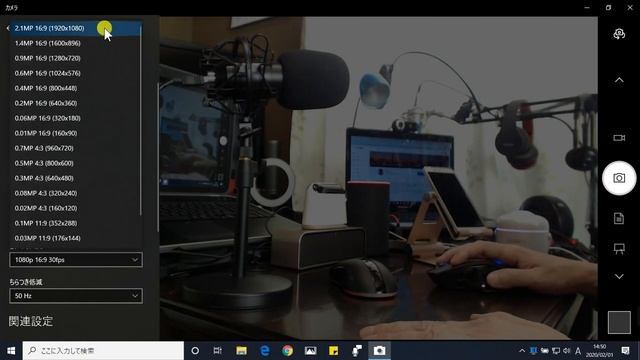Viewport: 640px width, 360px height.
Task: Open the 50 Hz flicker reduction dropdown
Action: (x=76, y=296)
